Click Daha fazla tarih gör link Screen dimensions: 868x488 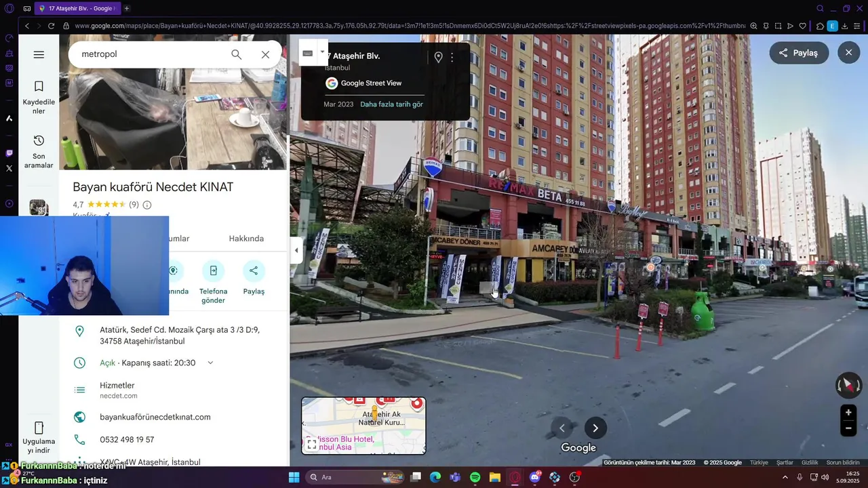tap(391, 104)
